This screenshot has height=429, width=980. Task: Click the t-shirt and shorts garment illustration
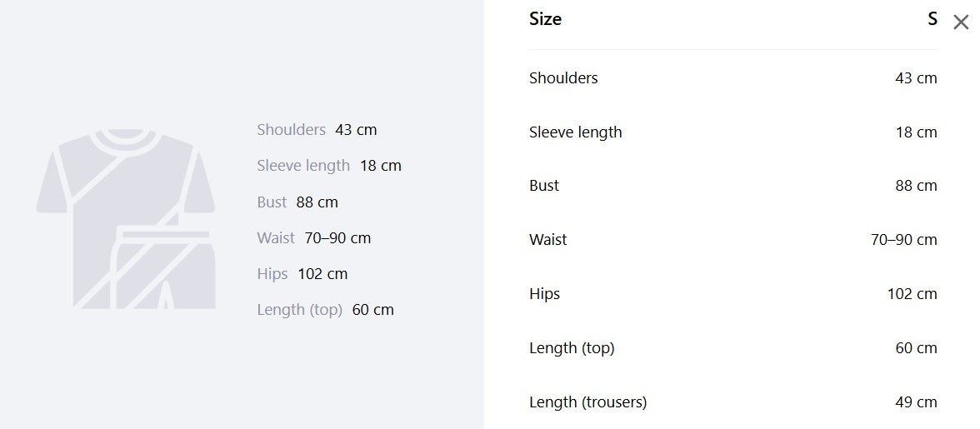[126, 218]
